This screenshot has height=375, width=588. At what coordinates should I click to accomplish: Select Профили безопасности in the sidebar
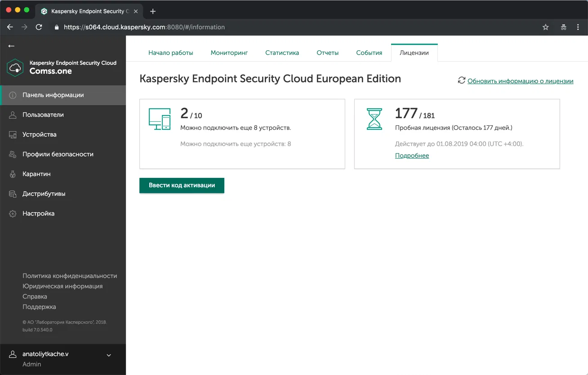click(x=58, y=154)
